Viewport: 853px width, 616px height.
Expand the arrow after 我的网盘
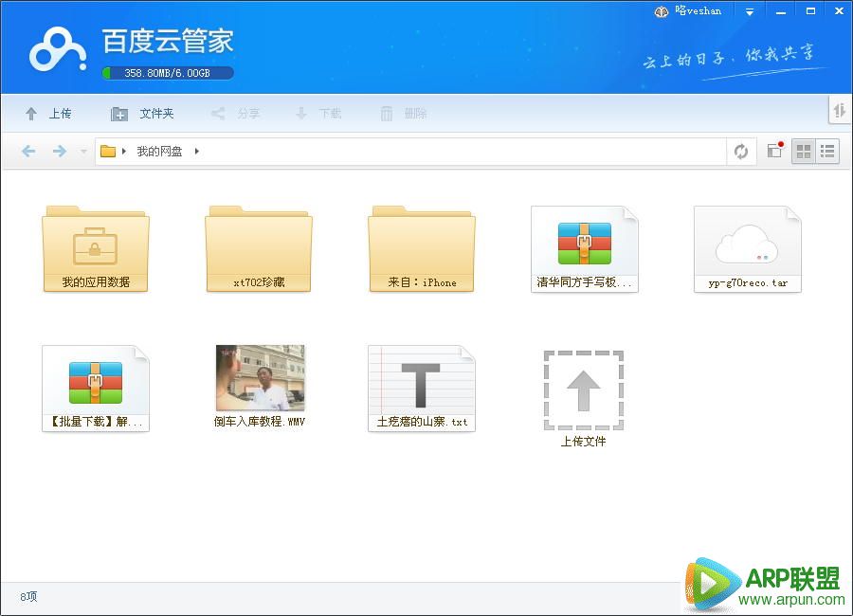(x=196, y=151)
